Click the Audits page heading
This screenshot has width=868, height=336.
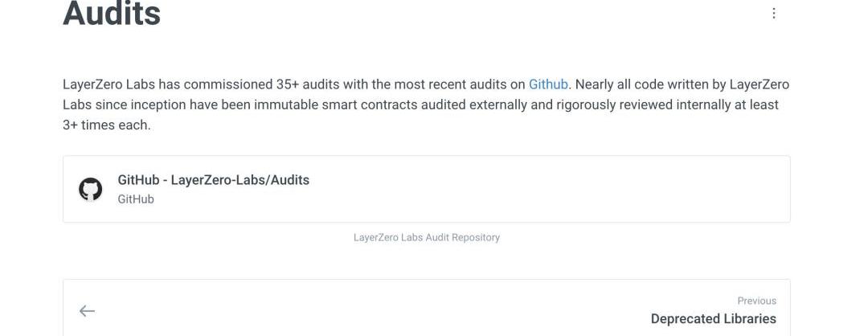click(112, 14)
